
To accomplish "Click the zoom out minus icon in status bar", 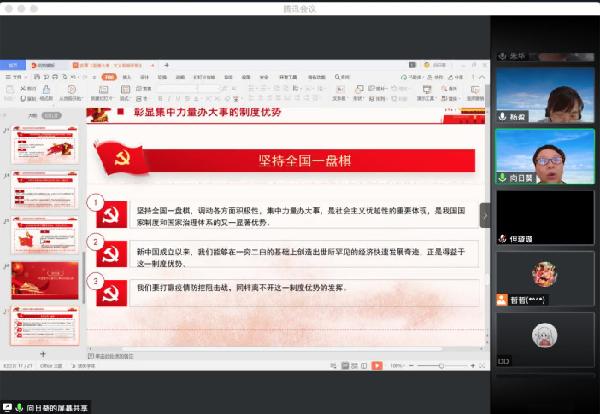I will click(x=411, y=366).
